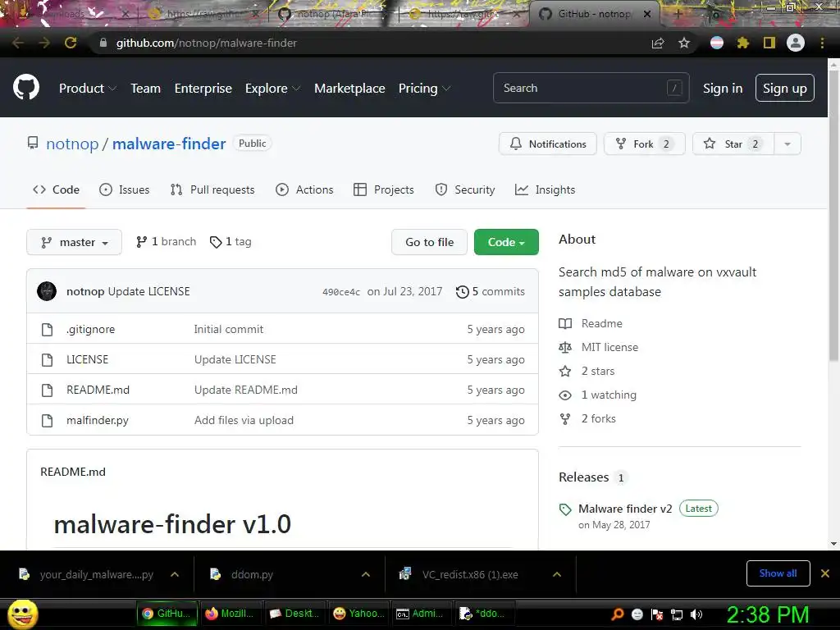Click the lock icon in address bar

tap(103, 43)
